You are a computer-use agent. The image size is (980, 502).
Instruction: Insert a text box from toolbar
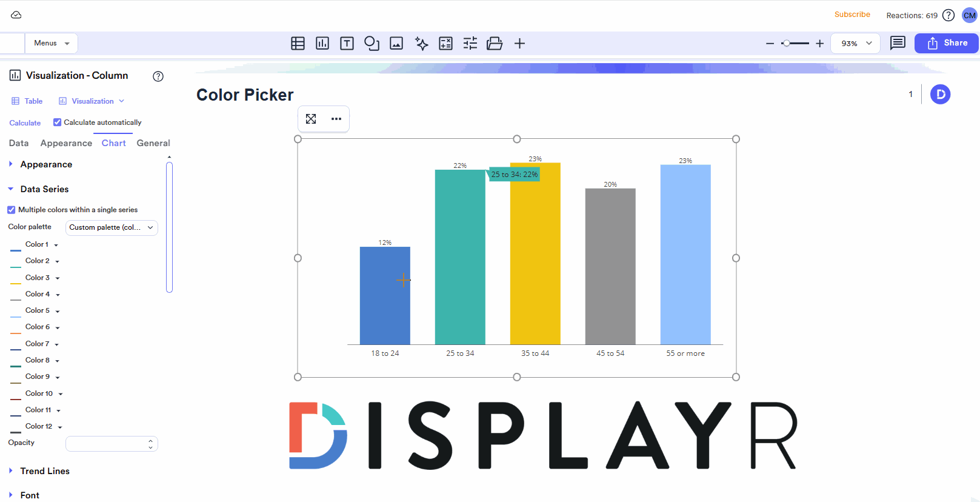tap(347, 44)
